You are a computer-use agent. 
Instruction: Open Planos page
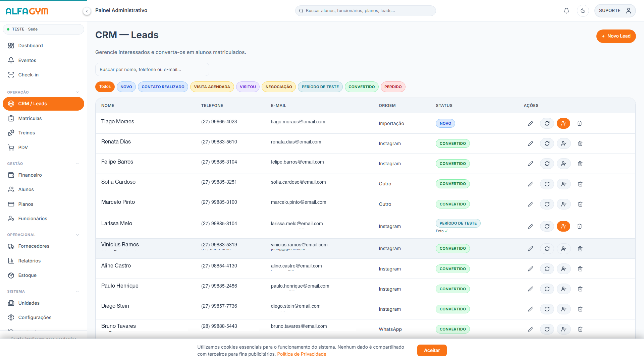pos(43,204)
